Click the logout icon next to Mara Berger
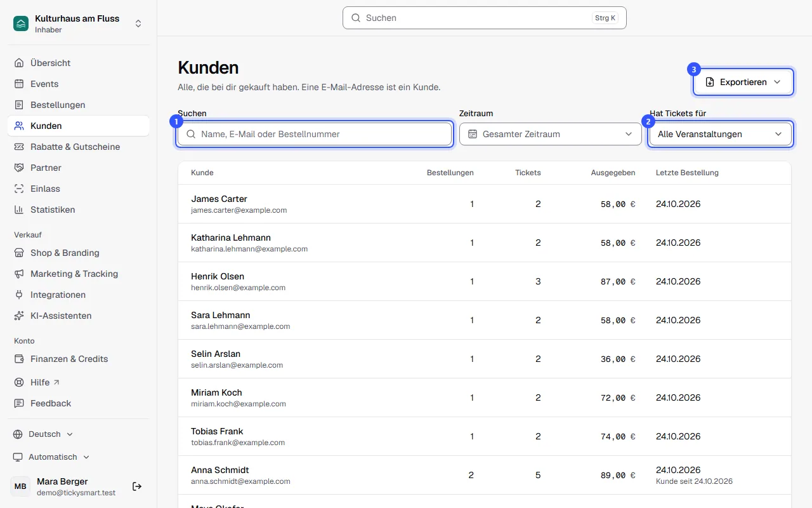This screenshot has height=508, width=812. point(137,486)
